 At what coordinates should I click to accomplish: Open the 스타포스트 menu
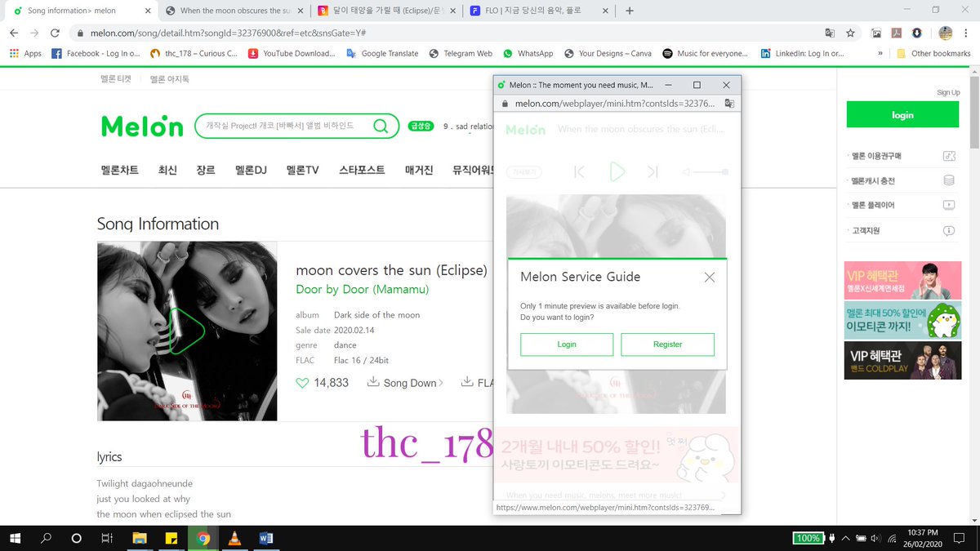click(362, 171)
